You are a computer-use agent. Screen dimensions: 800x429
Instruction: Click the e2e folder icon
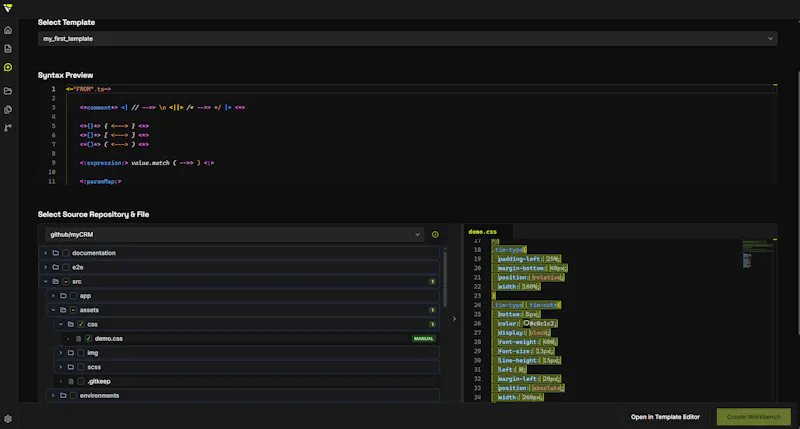tap(56, 267)
